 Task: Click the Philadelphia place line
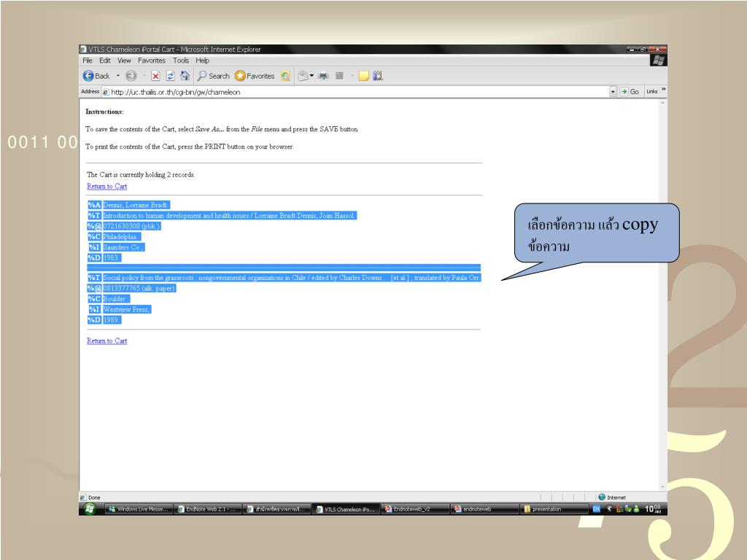point(122,237)
